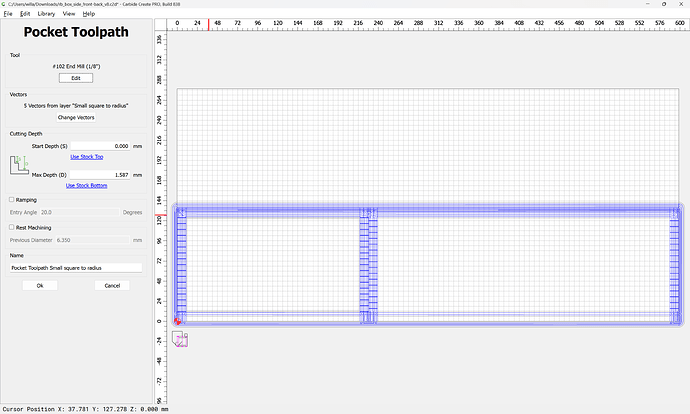690x414 pixels.
Task: Click the red origin marker on the canvas
Action: [178, 321]
